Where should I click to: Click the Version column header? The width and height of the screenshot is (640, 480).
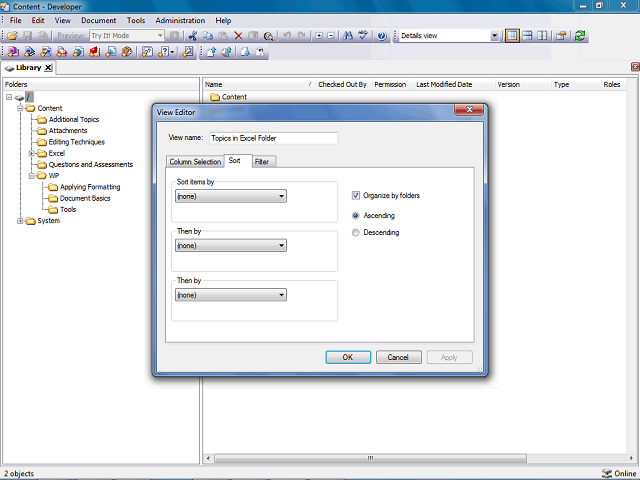coord(523,84)
